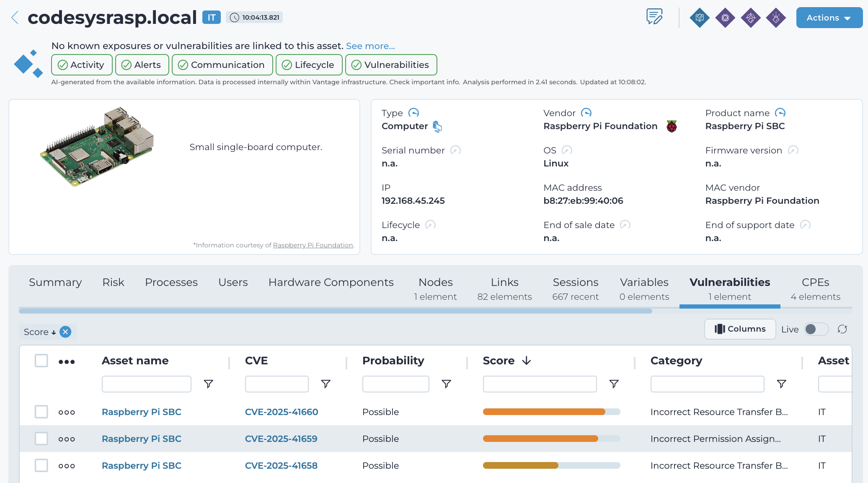Expand the Actions dropdown
The width and height of the screenshot is (868, 483).
[x=829, y=18]
